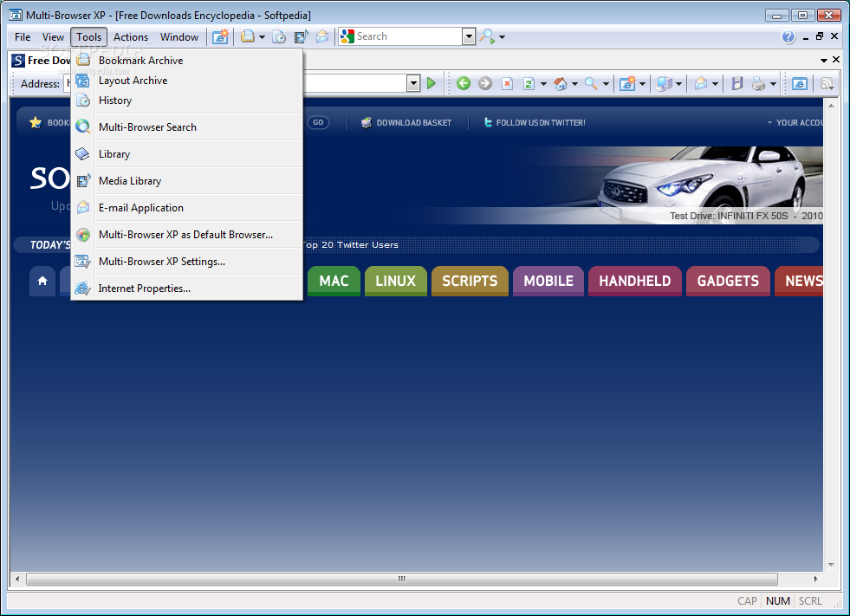The width and height of the screenshot is (850, 616).
Task: Open Internet Properties menu entry
Action: coord(186,288)
